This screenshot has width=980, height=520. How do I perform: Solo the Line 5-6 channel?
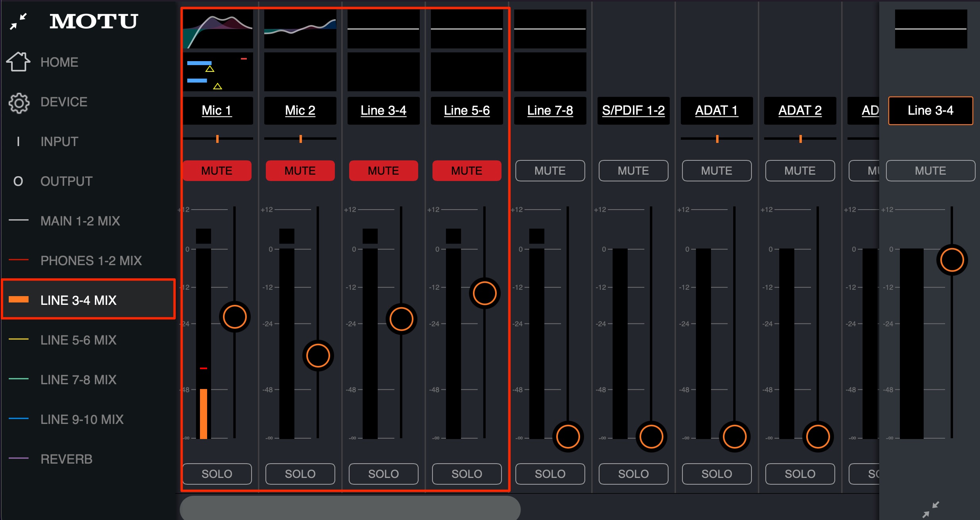tap(467, 474)
